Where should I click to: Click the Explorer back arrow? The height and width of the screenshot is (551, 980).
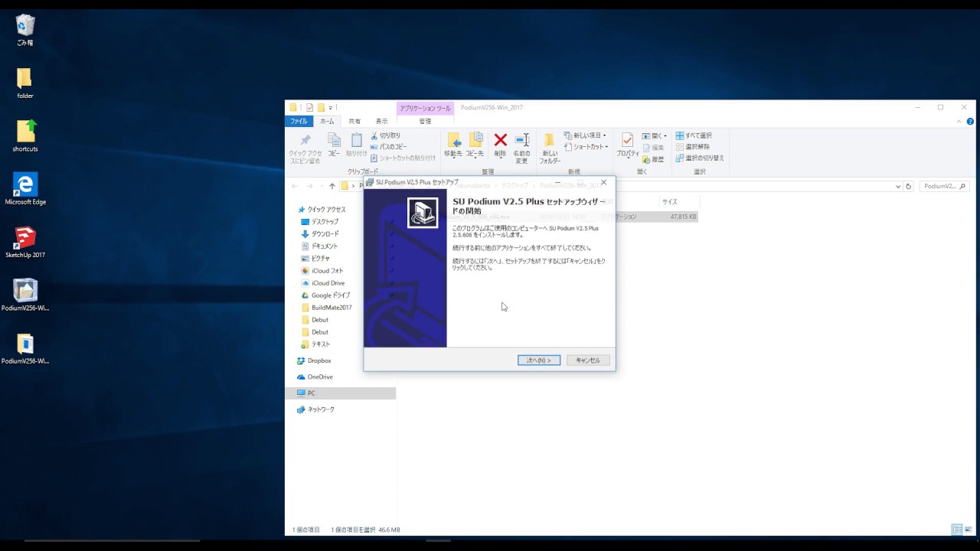point(295,186)
